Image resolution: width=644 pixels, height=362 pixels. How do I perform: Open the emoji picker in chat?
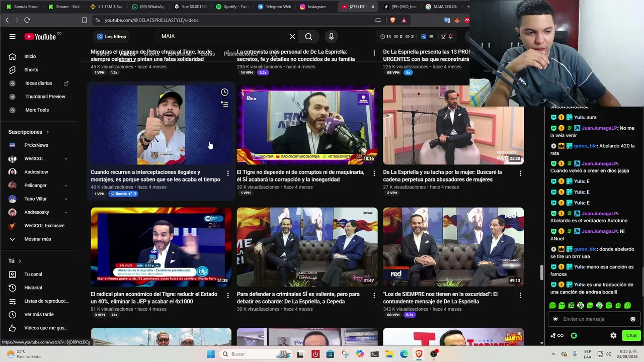pyautogui.click(x=633, y=319)
